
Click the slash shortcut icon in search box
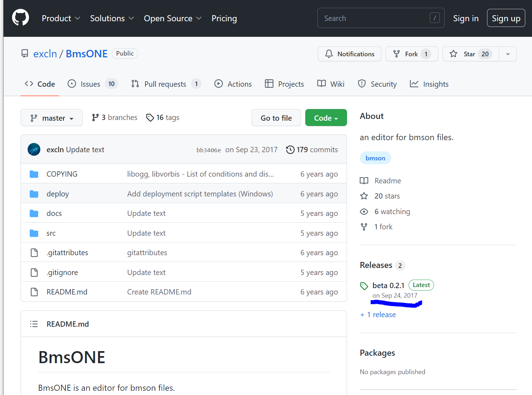pyautogui.click(x=435, y=18)
